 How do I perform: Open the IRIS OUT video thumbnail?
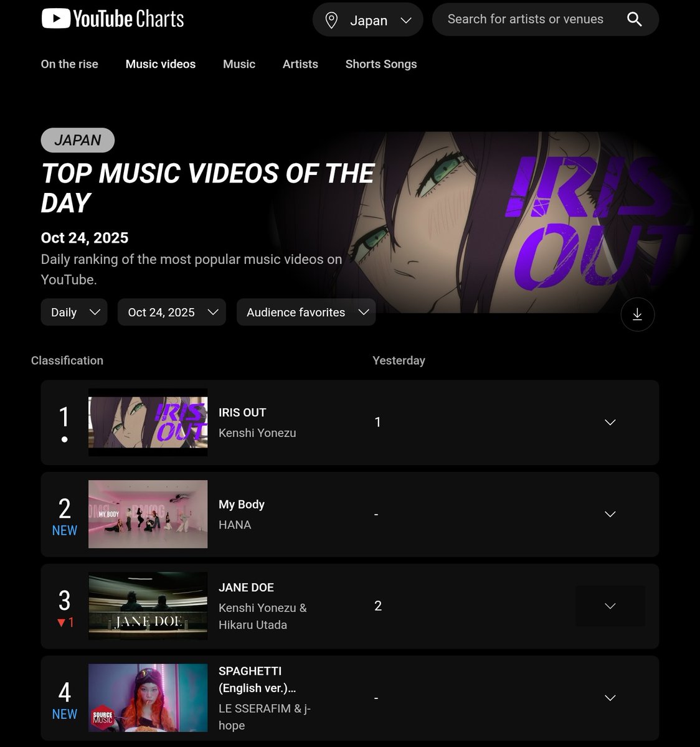coord(148,422)
